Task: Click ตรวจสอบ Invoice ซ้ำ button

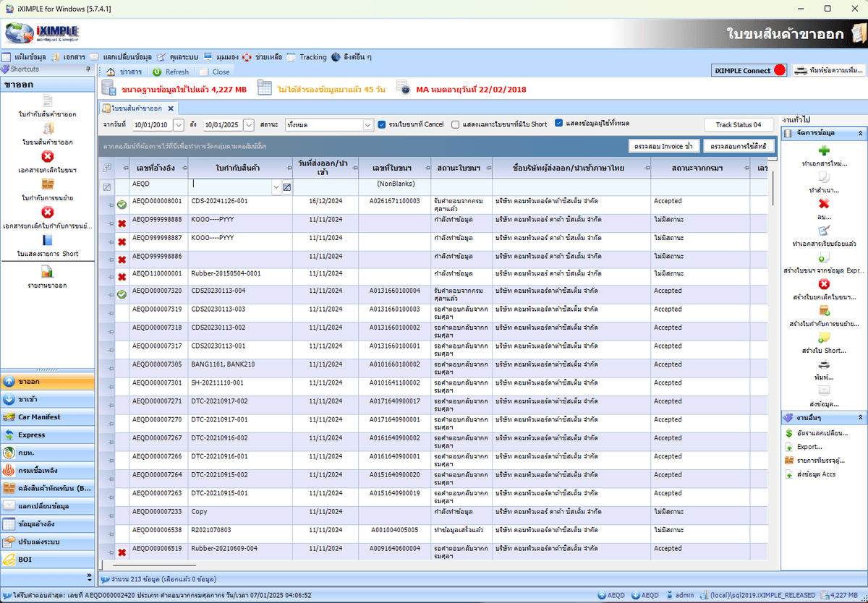Action: (x=663, y=147)
